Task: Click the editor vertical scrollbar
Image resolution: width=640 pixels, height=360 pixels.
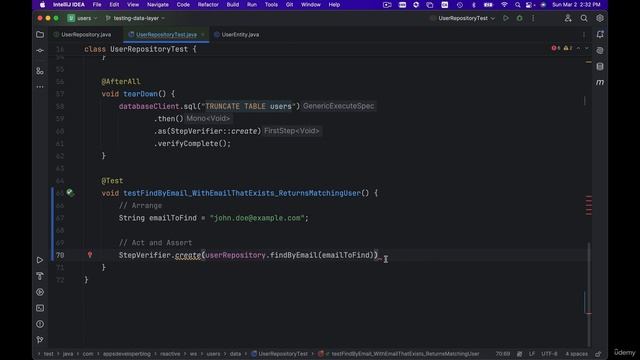Action: point(589,294)
